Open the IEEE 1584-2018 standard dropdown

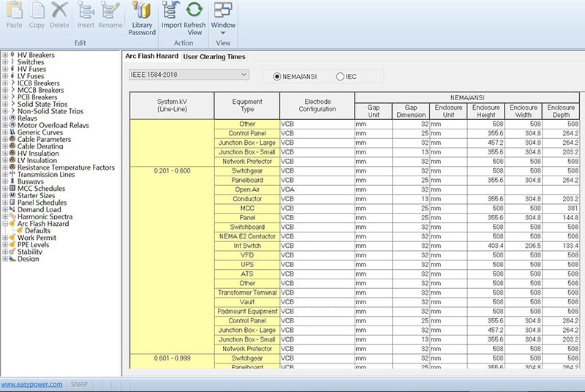coord(189,75)
